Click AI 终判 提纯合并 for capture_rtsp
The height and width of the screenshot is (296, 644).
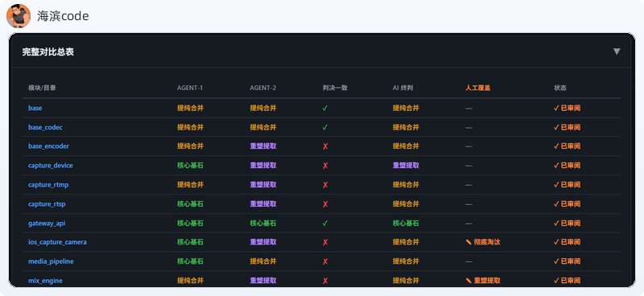(x=406, y=204)
